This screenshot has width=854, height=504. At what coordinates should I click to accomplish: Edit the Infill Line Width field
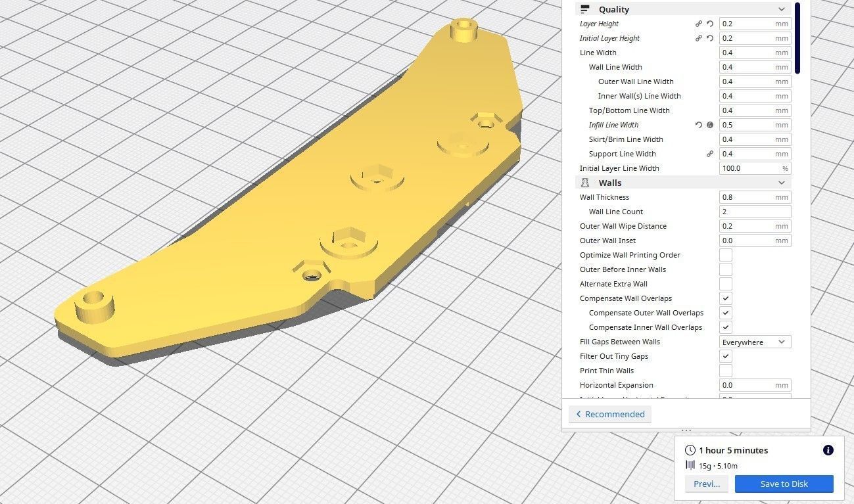pyautogui.click(x=755, y=125)
